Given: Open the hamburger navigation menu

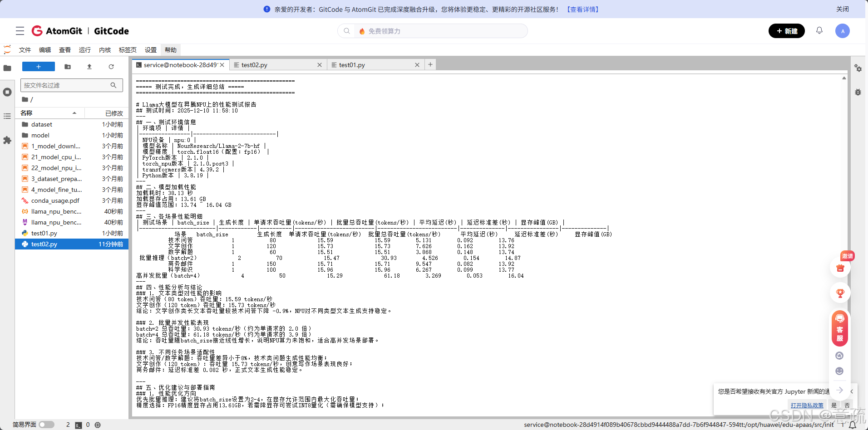Looking at the screenshot, I should point(20,31).
